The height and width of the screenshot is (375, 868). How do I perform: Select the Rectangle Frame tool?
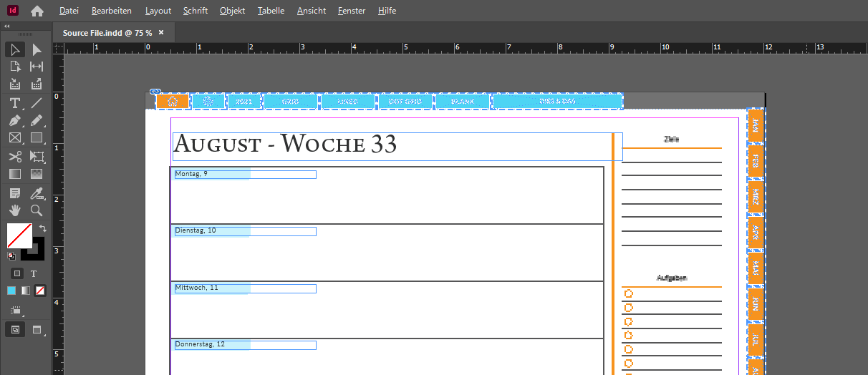pos(14,137)
